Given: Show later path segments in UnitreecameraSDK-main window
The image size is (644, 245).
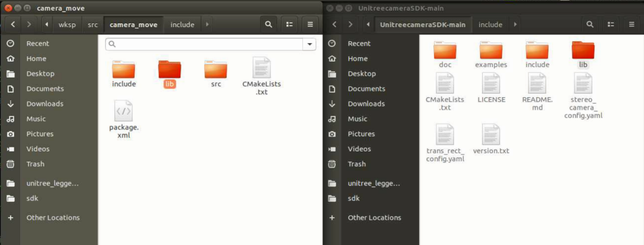Looking at the screenshot, I should (515, 25).
